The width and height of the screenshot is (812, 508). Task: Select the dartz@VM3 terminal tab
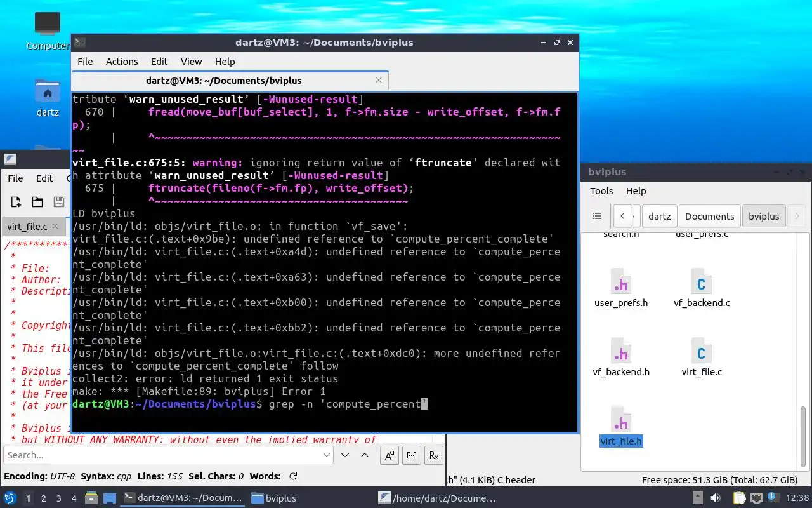click(x=230, y=81)
